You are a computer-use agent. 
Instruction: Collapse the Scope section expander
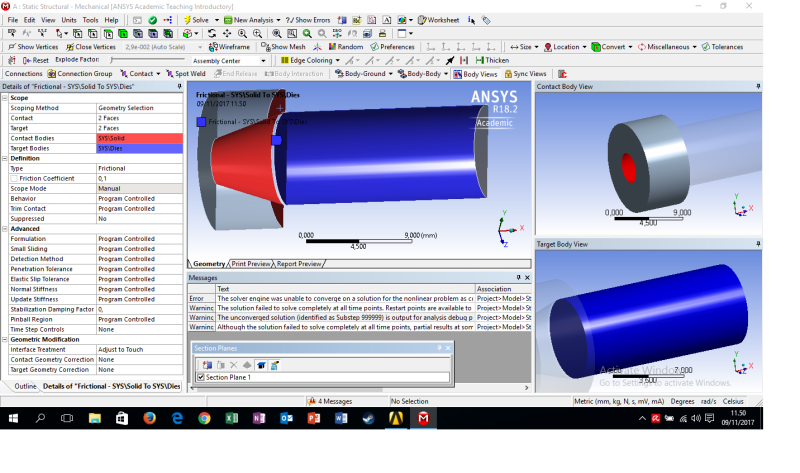click(x=5, y=97)
